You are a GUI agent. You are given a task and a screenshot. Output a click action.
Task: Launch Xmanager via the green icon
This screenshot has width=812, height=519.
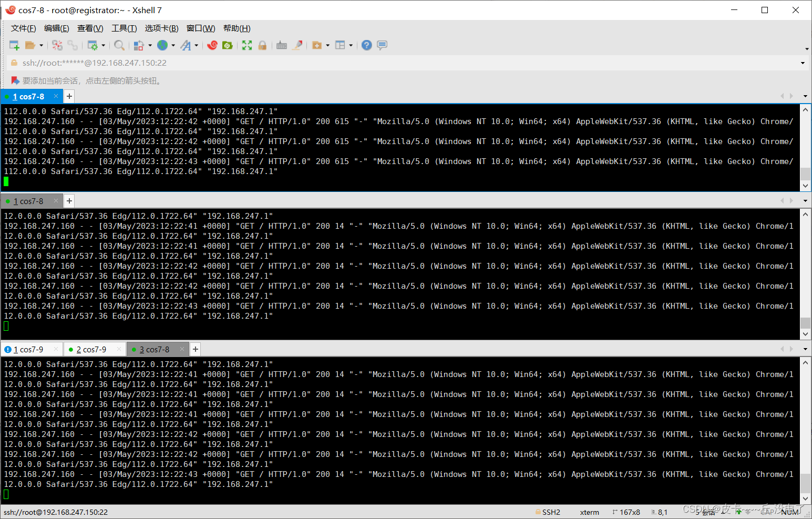point(228,45)
